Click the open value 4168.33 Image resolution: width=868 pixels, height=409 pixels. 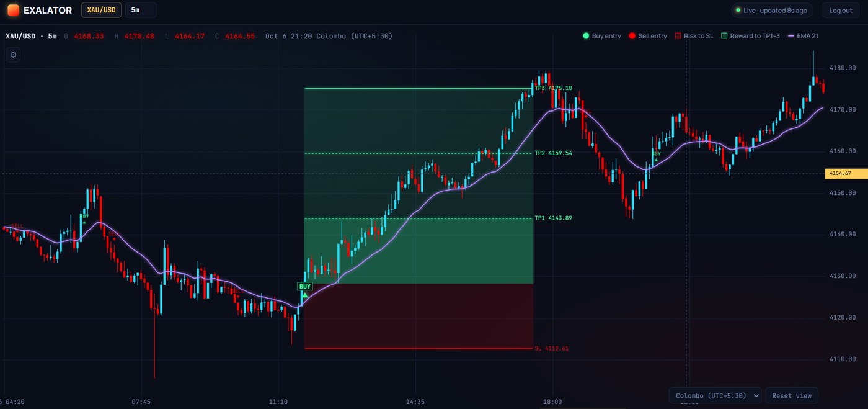[89, 36]
